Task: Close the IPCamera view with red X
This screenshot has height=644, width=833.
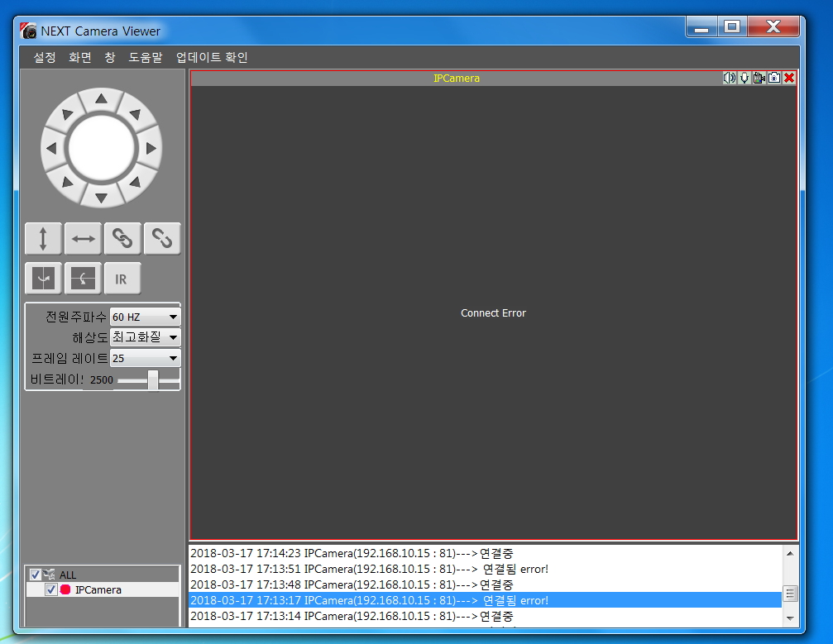Action: tap(789, 78)
